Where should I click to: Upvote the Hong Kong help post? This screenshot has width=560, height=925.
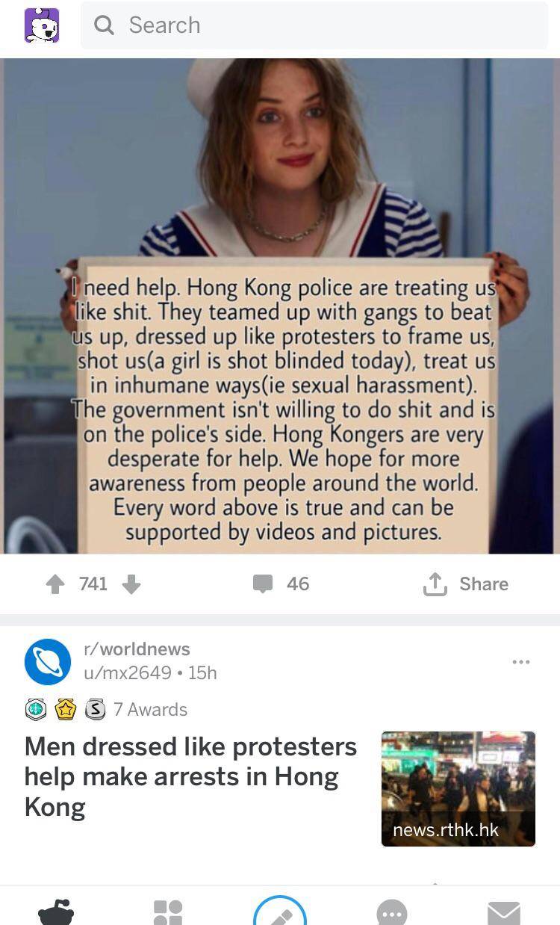pyautogui.click(x=55, y=584)
